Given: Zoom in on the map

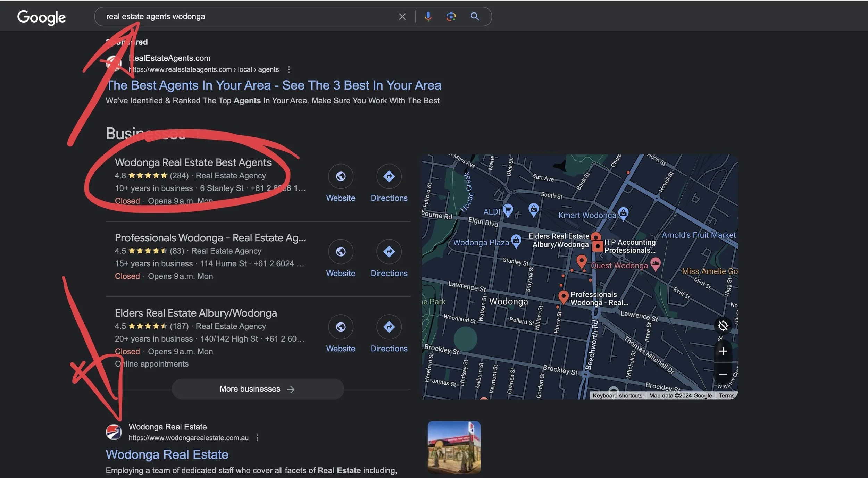Looking at the screenshot, I should pos(723,351).
